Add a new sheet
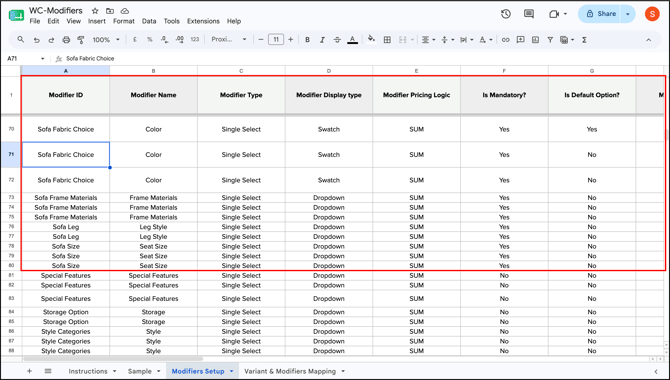 point(29,371)
